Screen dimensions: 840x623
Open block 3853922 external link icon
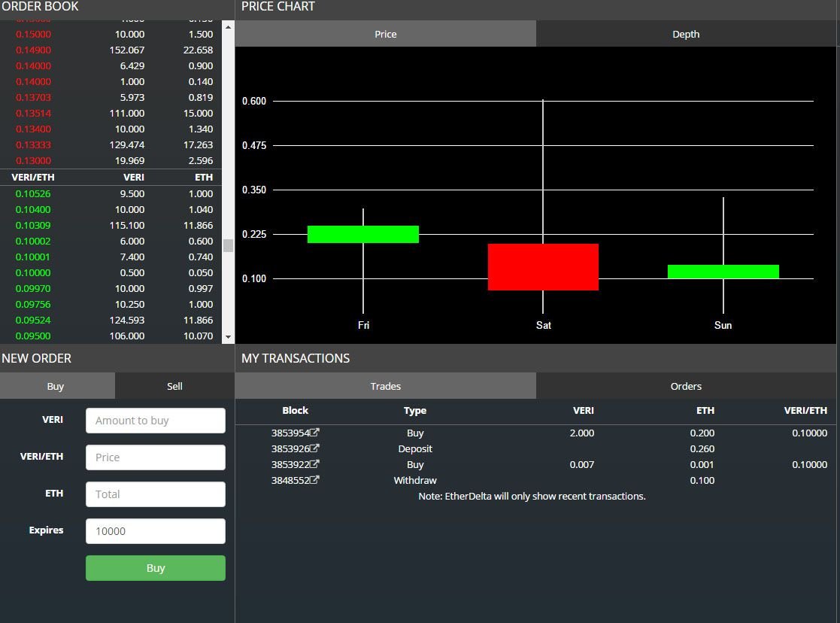[314, 463]
